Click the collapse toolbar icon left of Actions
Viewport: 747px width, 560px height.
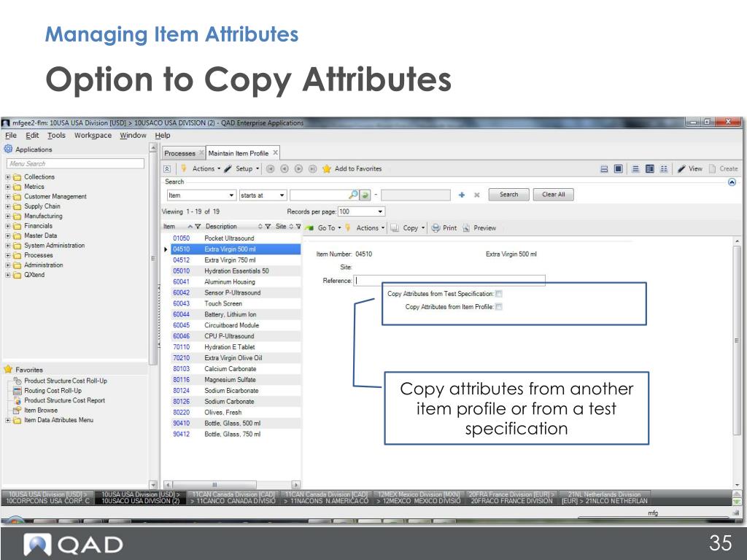tap(167, 169)
